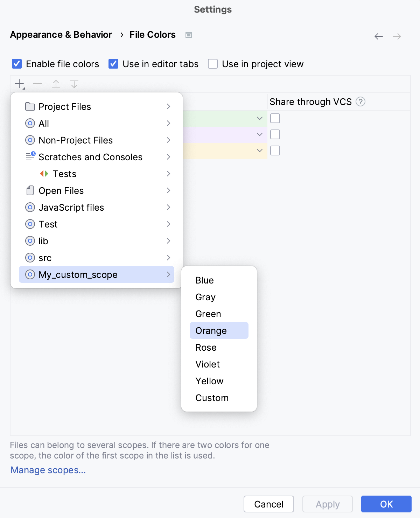Viewport: 420px width, 518px height.
Task: Click the Remove (minus) toolbar icon
Action: coord(37,84)
